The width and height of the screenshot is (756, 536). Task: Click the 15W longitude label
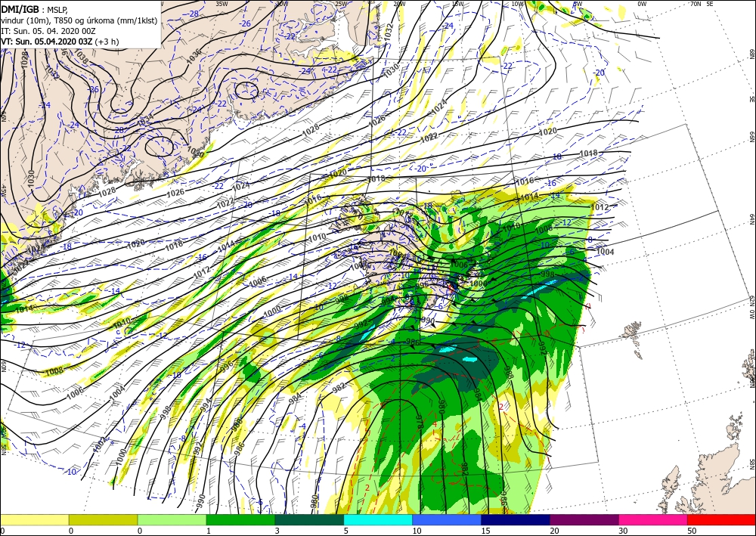[458, 3]
